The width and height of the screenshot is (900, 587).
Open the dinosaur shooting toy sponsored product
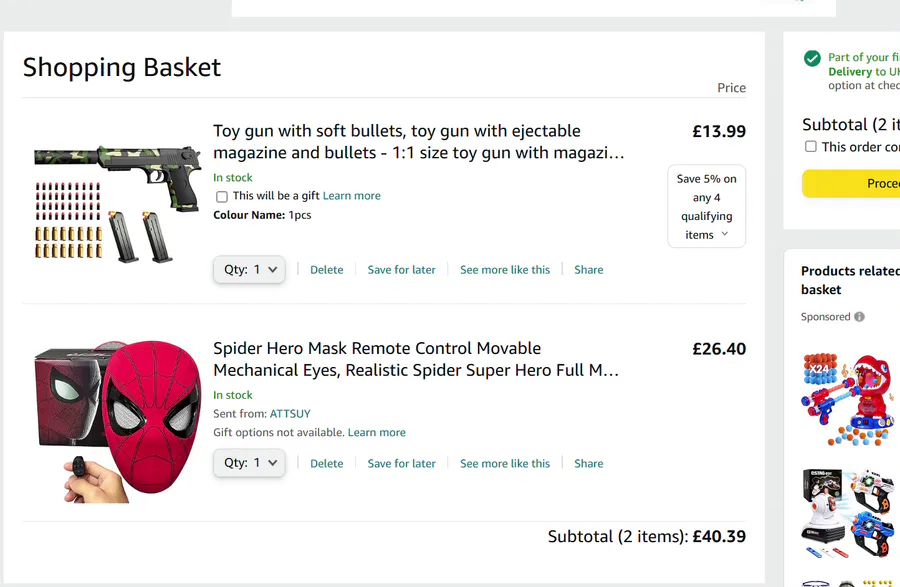(x=848, y=399)
